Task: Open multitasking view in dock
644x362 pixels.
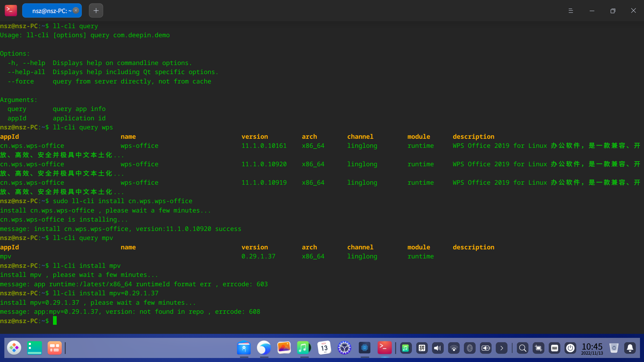Action: pyautogui.click(x=54, y=348)
